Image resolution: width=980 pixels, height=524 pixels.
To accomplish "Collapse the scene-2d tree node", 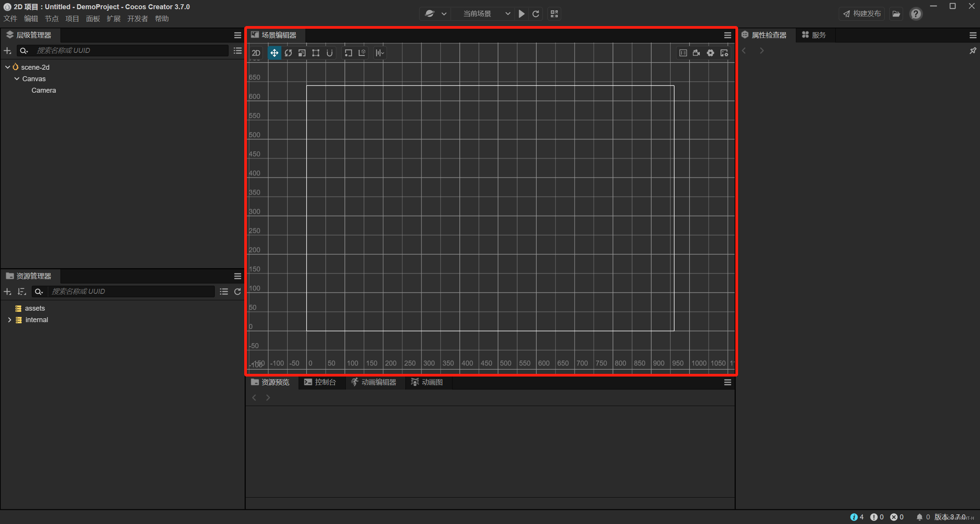I will [8, 67].
